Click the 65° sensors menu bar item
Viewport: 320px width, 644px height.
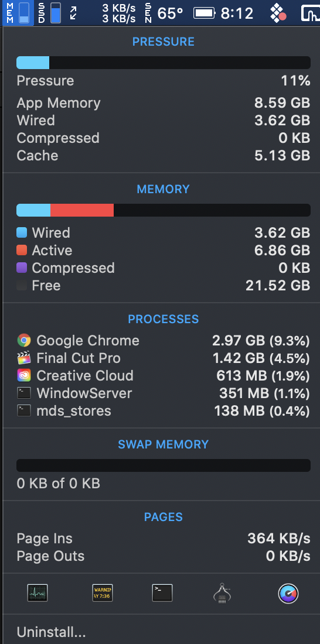pyautogui.click(x=165, y=13)
